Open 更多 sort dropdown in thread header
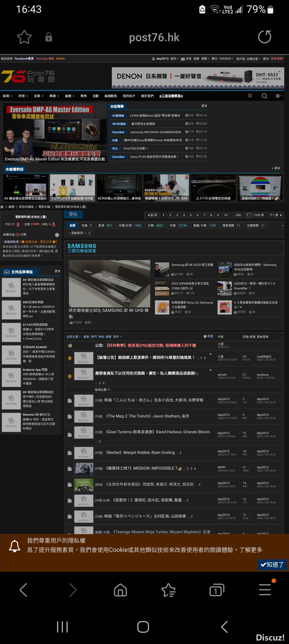This screenshot has height=644, width=289. pyautogui.click(x=117, y=337)
